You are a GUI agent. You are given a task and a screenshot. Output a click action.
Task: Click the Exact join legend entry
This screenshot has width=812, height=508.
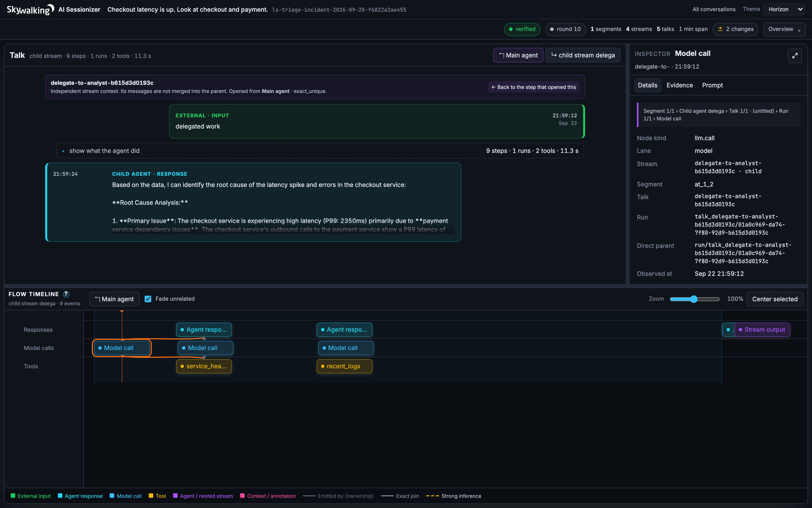point(400,496)
